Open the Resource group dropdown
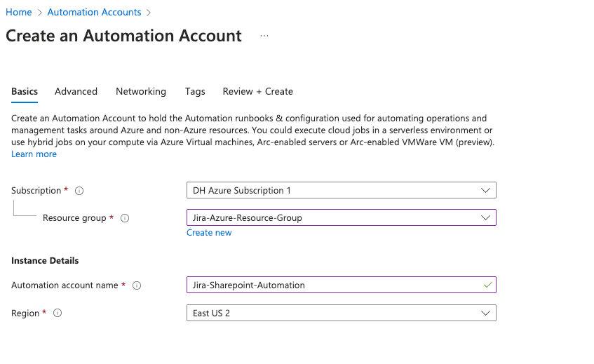 342,217
